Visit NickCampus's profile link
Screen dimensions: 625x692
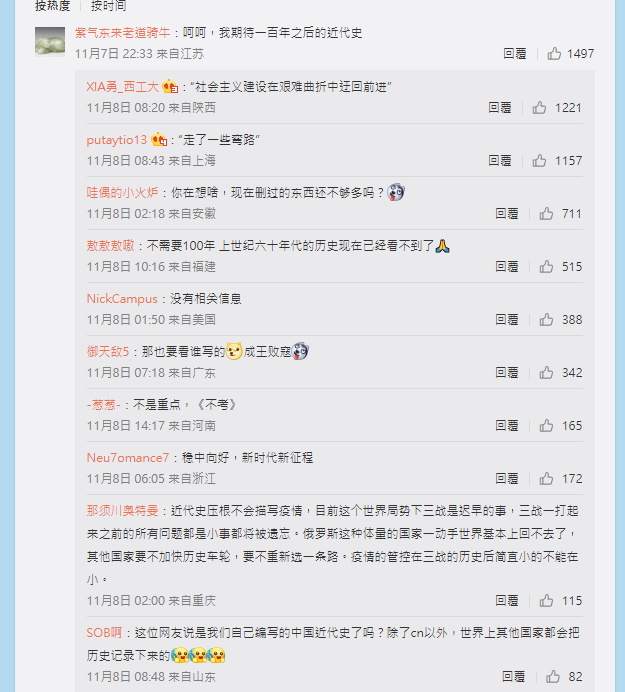[122, 299]
